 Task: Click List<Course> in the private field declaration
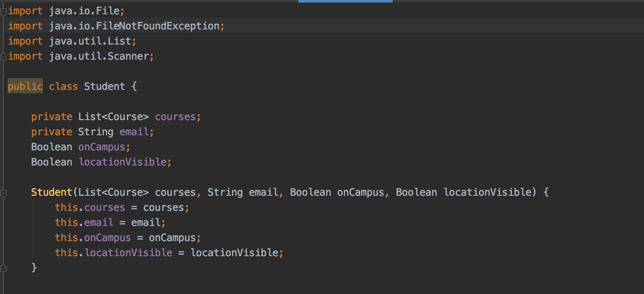click(113, 117)
